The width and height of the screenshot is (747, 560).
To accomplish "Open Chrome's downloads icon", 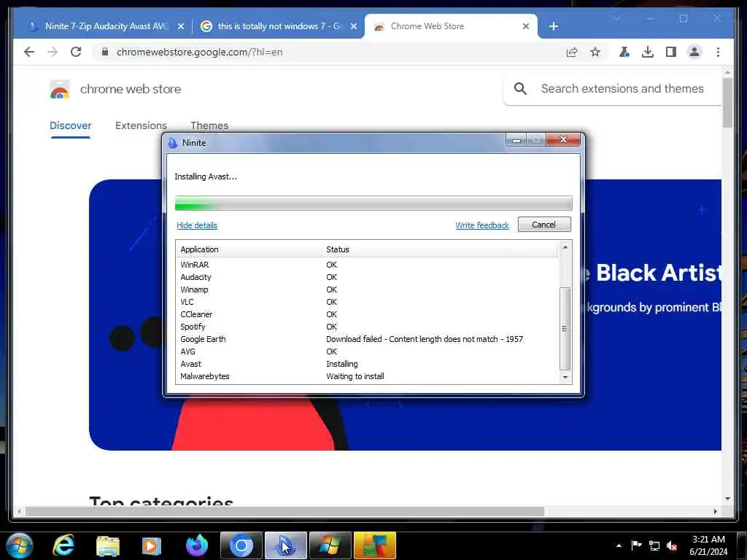I will (x=648, y=52).
